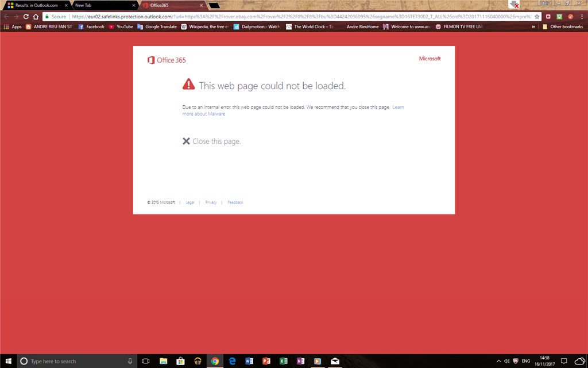Click Chrome icon in taskbar

[x=215, y=361]
